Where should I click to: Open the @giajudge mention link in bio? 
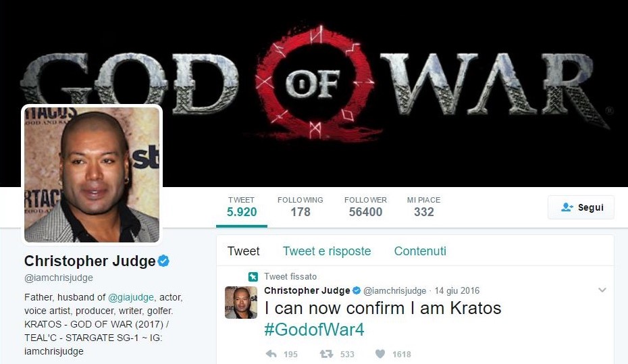pyautogui.click(x=131, y=297)
